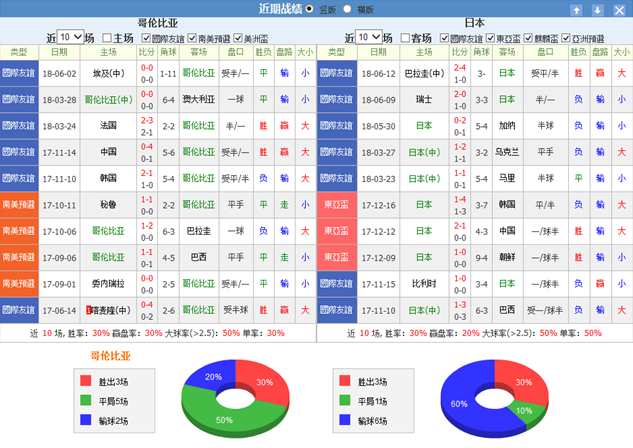The width and height of the screenshot is (633, 448).
Task: Open 日本 recent matches count dropdown
Action: coord(369,37)
